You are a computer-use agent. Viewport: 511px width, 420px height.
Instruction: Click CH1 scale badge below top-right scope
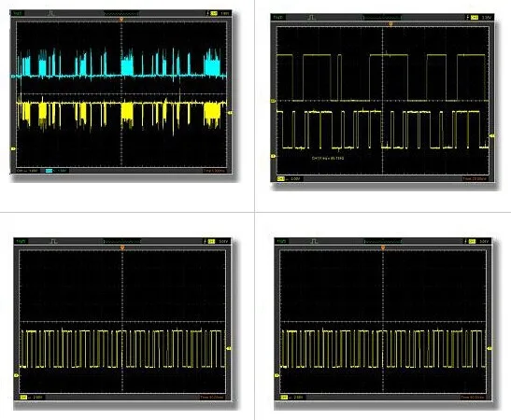point(280,179)
